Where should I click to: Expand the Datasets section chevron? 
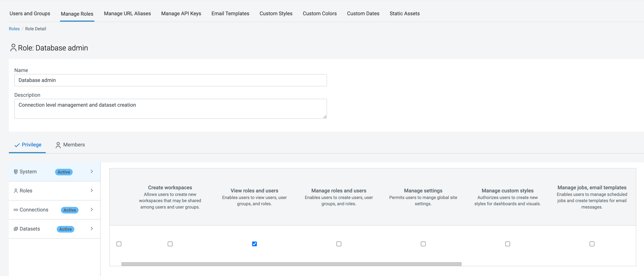(92, 229)
